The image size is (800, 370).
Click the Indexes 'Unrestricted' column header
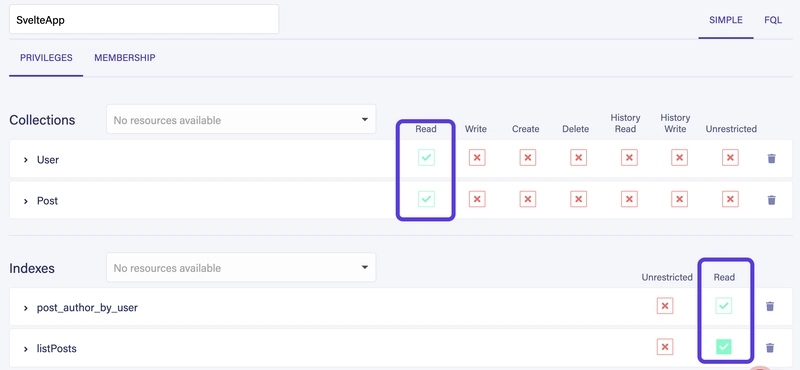pos(667,277)
